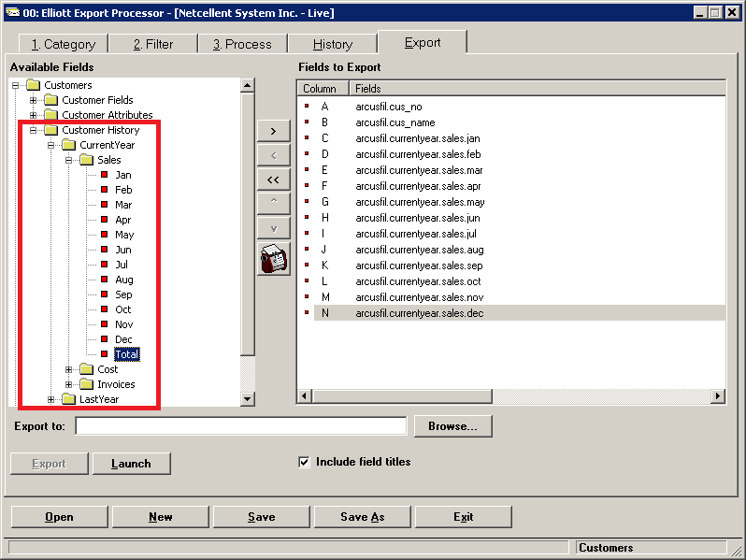The height and width of the screenshot is (560, 746).
Task: Click the Customers folder icon in tree
Action: click(x=34, y=85)
